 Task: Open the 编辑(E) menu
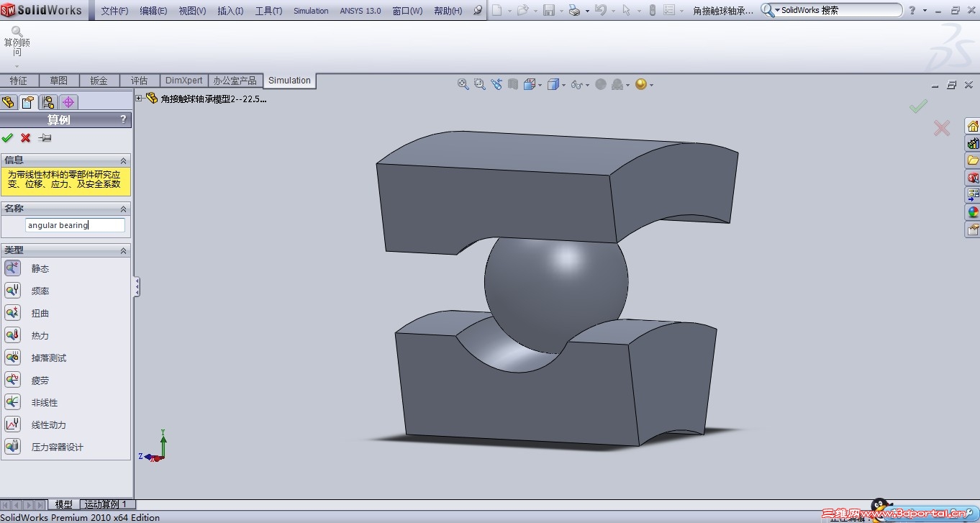(153, 11)
